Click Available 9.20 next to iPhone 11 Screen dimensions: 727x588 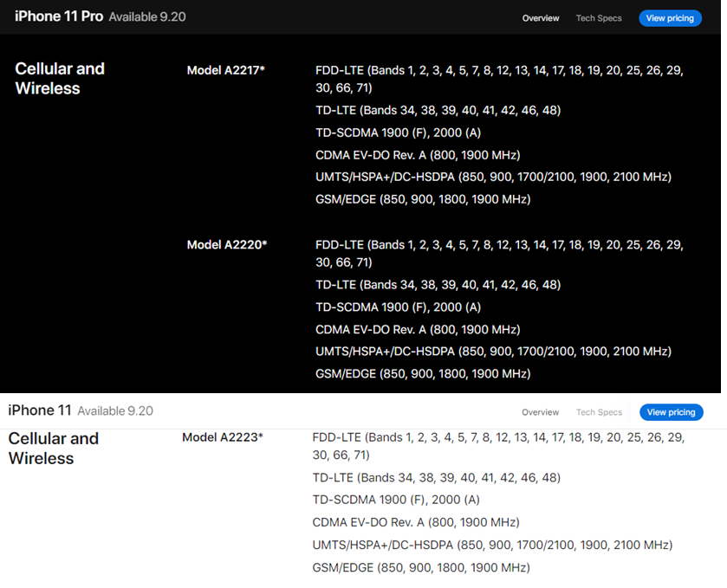[115, 411]
